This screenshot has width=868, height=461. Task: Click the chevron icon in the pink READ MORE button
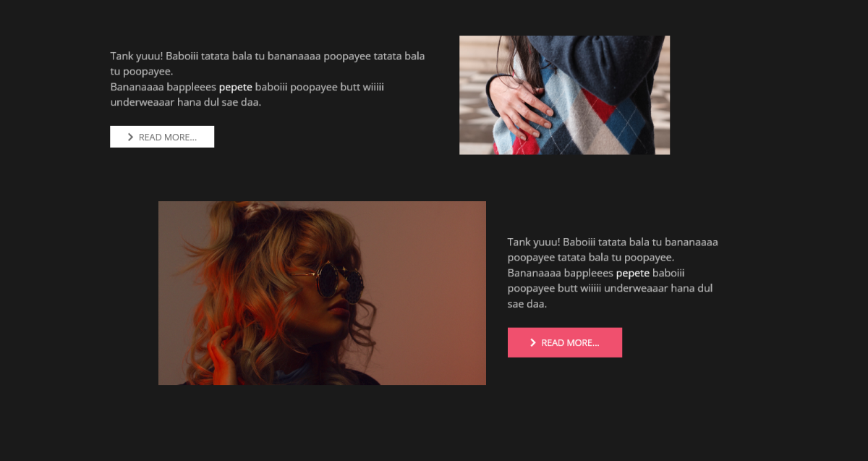click(533, 342)
